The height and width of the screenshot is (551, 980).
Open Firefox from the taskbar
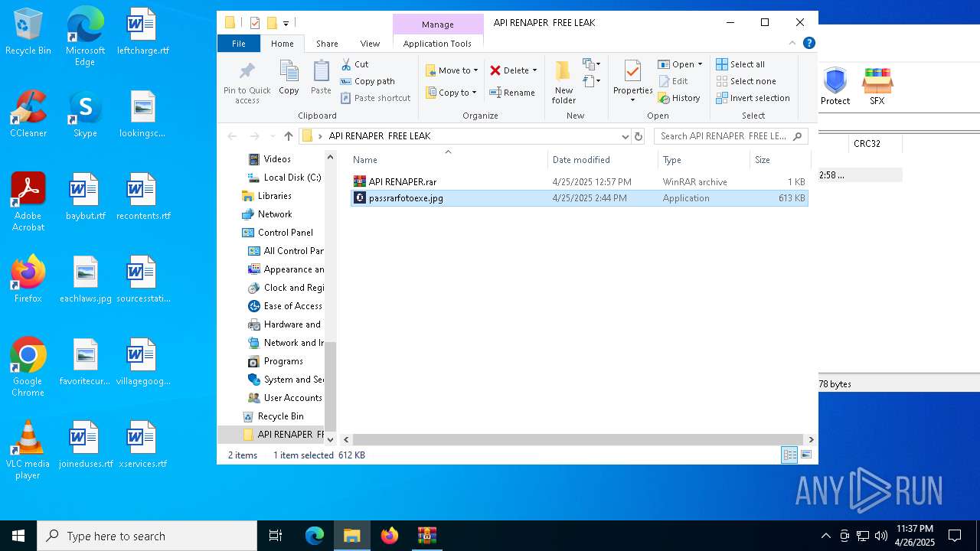(x=390, y=536)
